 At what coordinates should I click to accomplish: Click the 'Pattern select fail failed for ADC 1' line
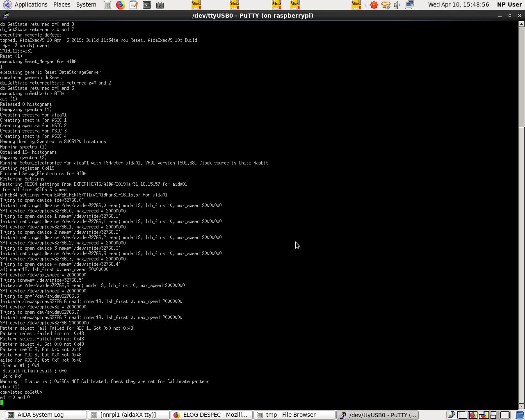[66, 328]
